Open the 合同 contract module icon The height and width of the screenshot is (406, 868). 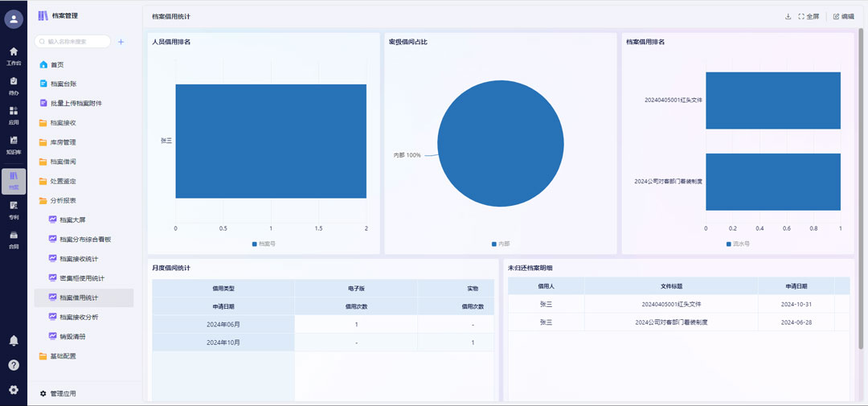(14, 240)
